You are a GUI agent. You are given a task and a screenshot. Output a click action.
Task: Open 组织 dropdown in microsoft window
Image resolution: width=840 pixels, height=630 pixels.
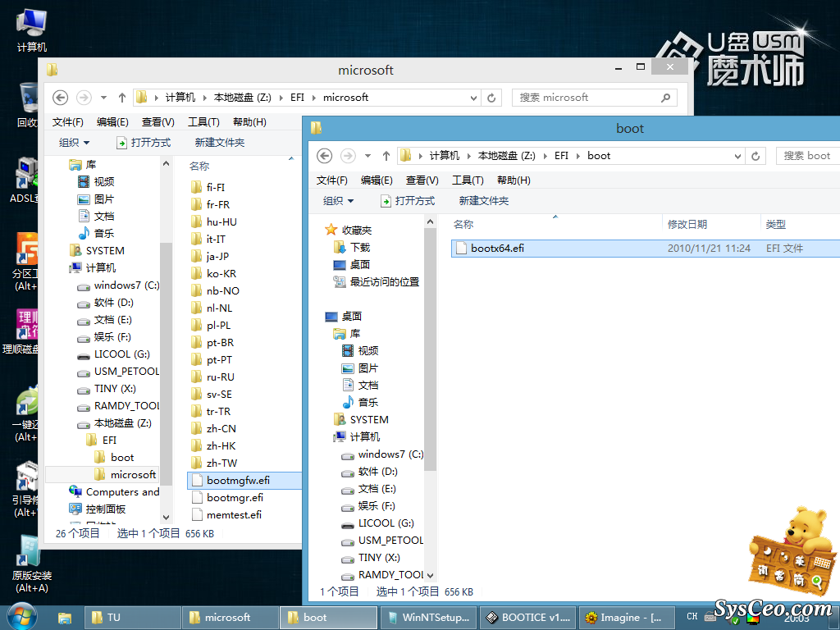[x=74, y=143]
